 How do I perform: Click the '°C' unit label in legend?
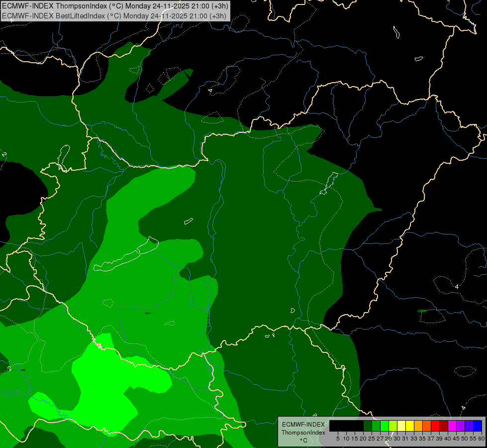(303, 440)
